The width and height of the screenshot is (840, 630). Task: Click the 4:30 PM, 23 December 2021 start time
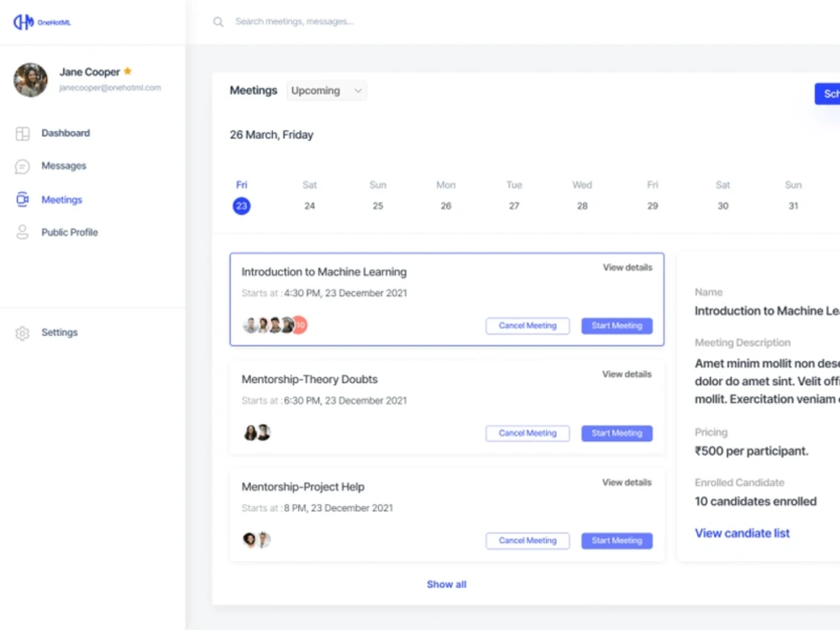pos(345,293)
